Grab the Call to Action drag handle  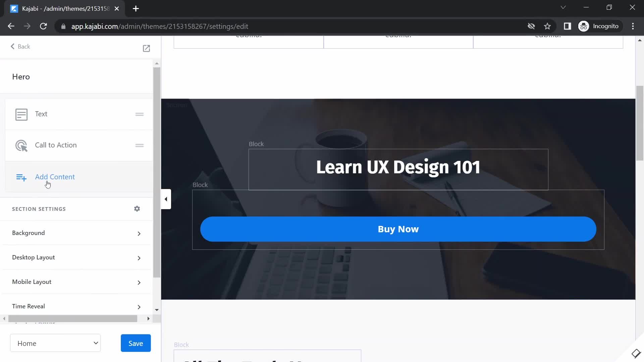pos(140,145)
